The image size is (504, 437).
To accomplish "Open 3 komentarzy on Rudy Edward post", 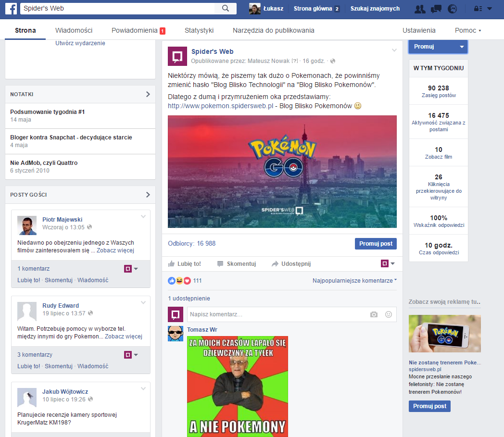I will point(35,355).
